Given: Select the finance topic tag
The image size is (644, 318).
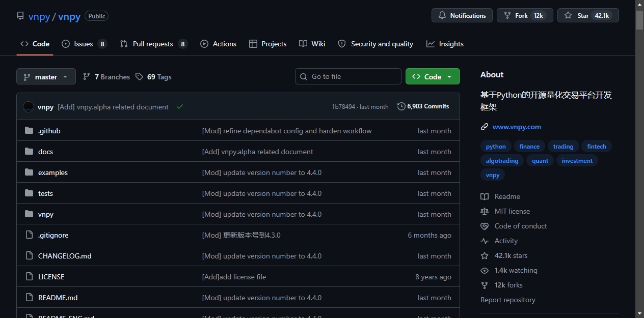Looking at the screenshot, I should [x=529, y=147].
